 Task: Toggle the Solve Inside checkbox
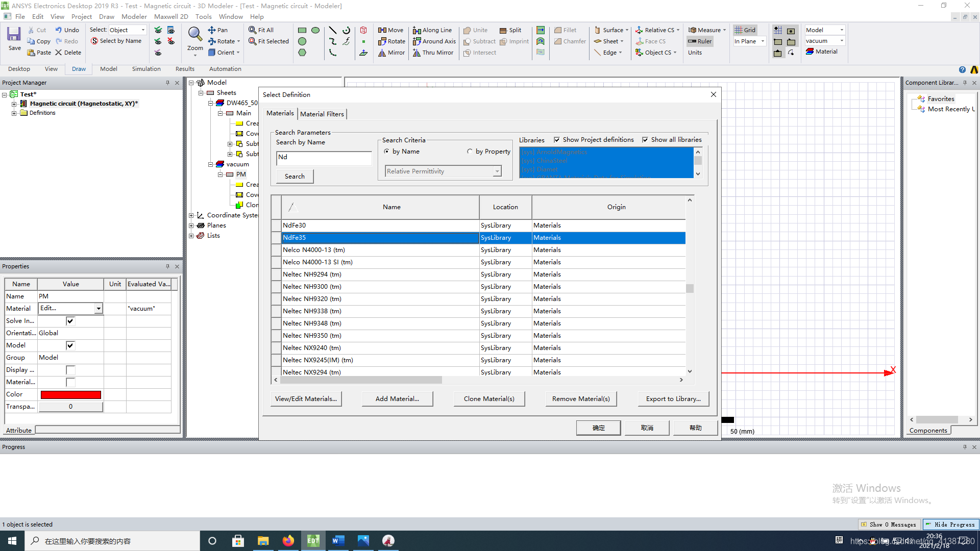(70, 321)
